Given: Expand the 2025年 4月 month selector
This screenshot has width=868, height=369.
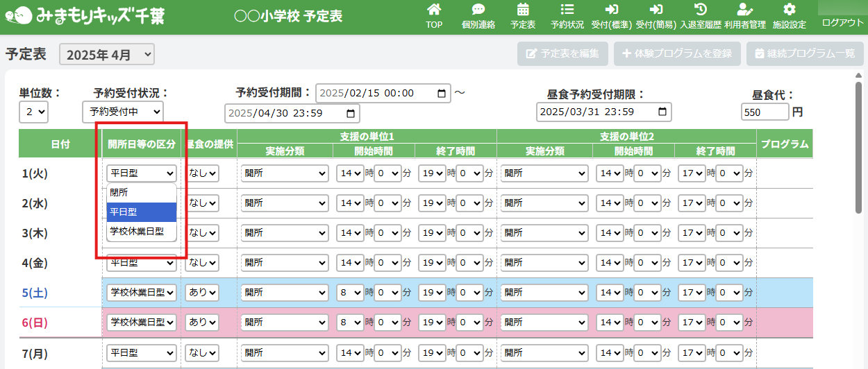Looking at the screenshot, I should point(107,55).
